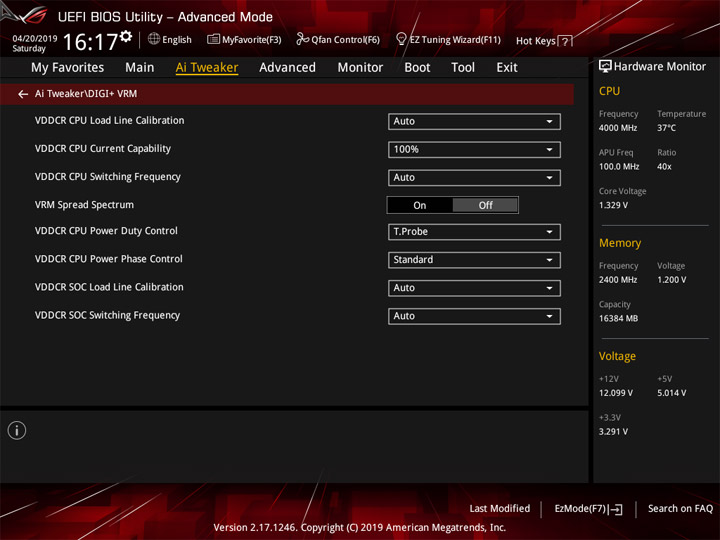720x540 pixels.
Task: Click the 1.200 V memory voltage value
Action: coord(672,280)
